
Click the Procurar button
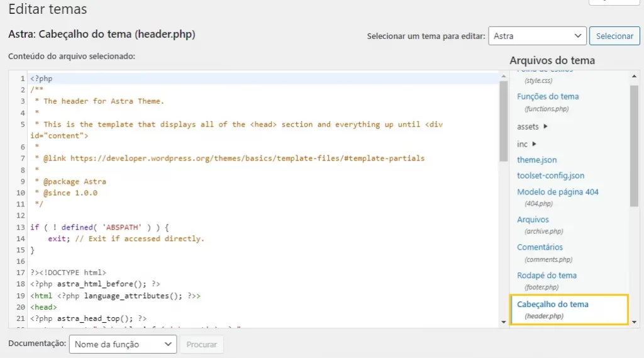201,344
